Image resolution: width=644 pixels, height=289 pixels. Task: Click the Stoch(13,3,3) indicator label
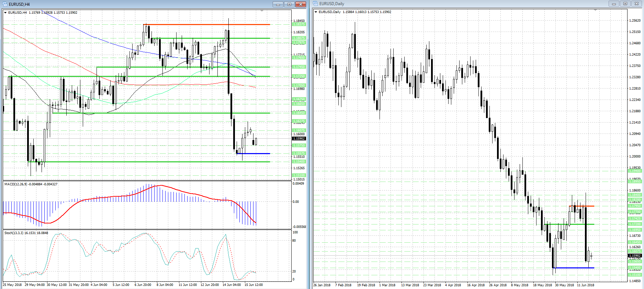(26, 233)
